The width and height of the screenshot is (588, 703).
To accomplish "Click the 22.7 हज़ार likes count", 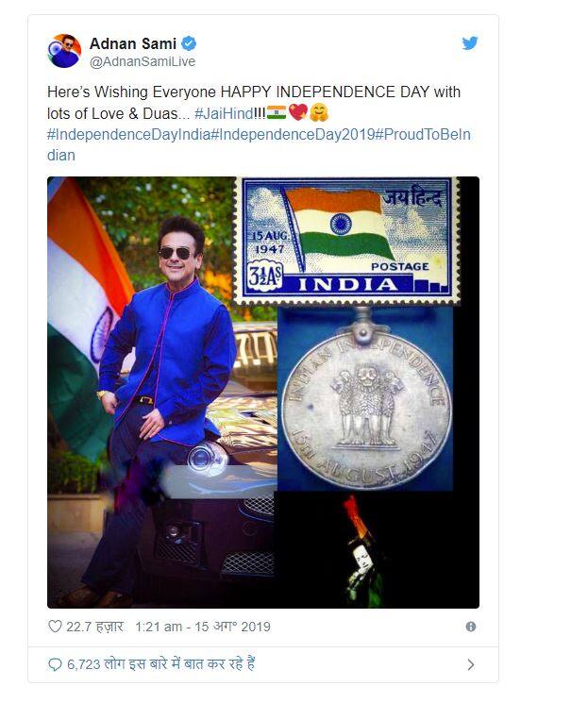I will click(94, 627).
